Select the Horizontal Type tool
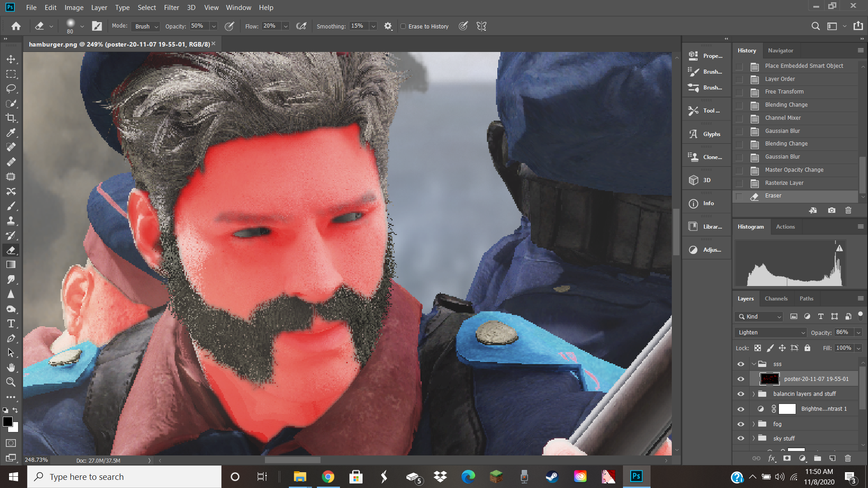 point(11,324)
